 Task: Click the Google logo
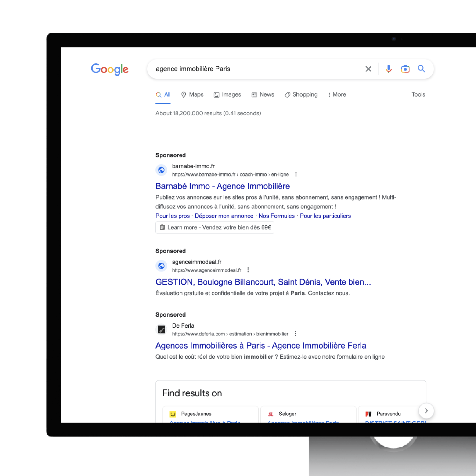[110, 69]
